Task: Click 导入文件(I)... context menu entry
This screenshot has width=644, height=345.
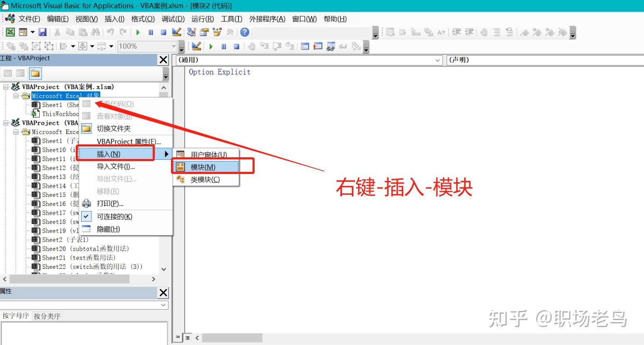Action: pos(125,166)
